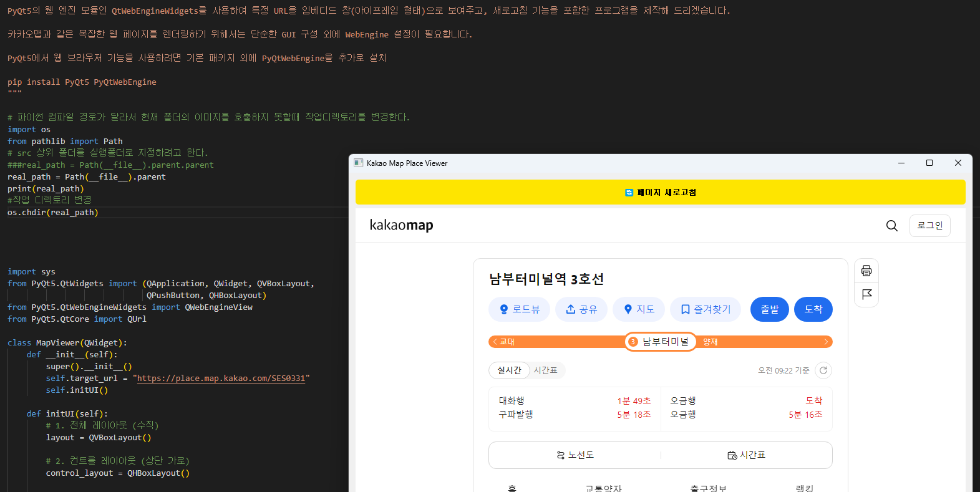This screenshot has height=492, width=980.
Task: Select the 교통약자 tab
Action: 603,488
